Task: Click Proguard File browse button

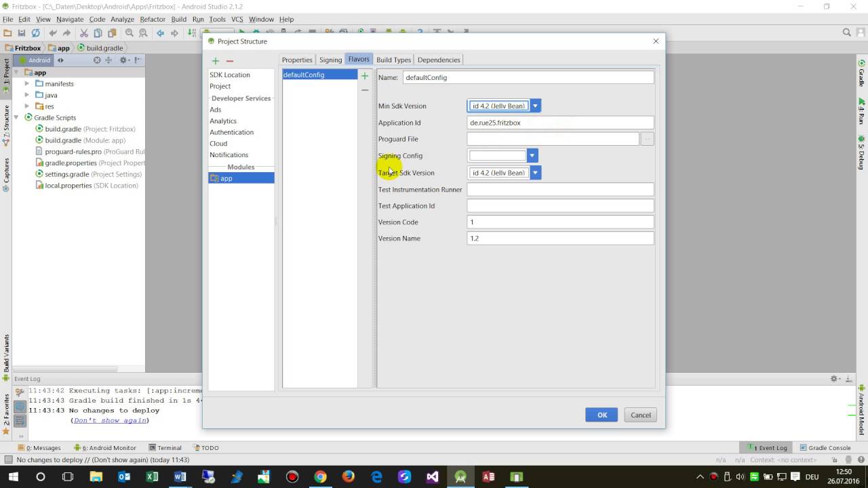Action: (x=647, y=139)
